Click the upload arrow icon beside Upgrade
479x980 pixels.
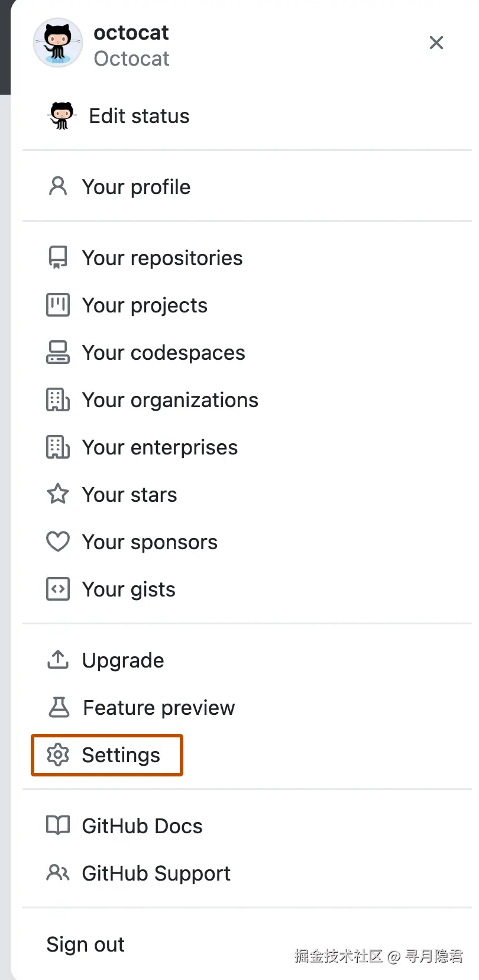coord(57,660)
